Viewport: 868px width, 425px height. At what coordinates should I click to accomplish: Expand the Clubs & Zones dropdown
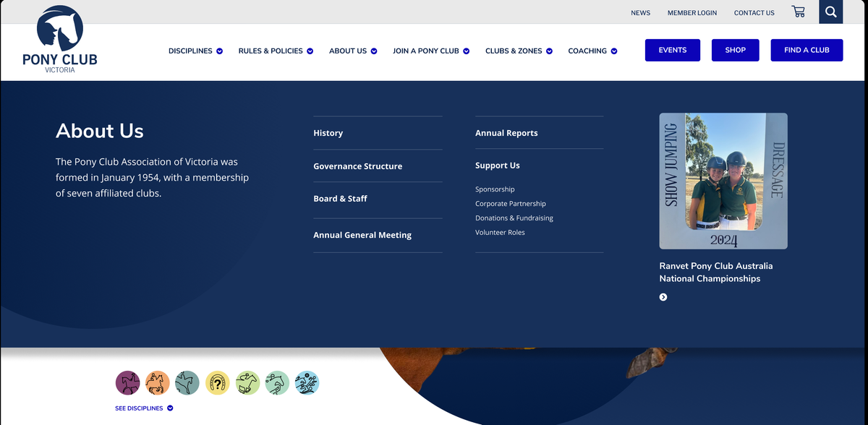[519, 51]
